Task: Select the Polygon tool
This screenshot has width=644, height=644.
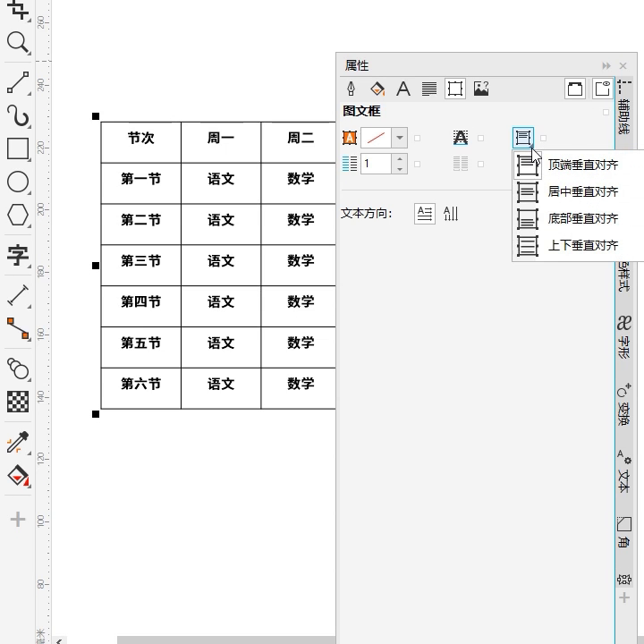Action: [18, 215]
